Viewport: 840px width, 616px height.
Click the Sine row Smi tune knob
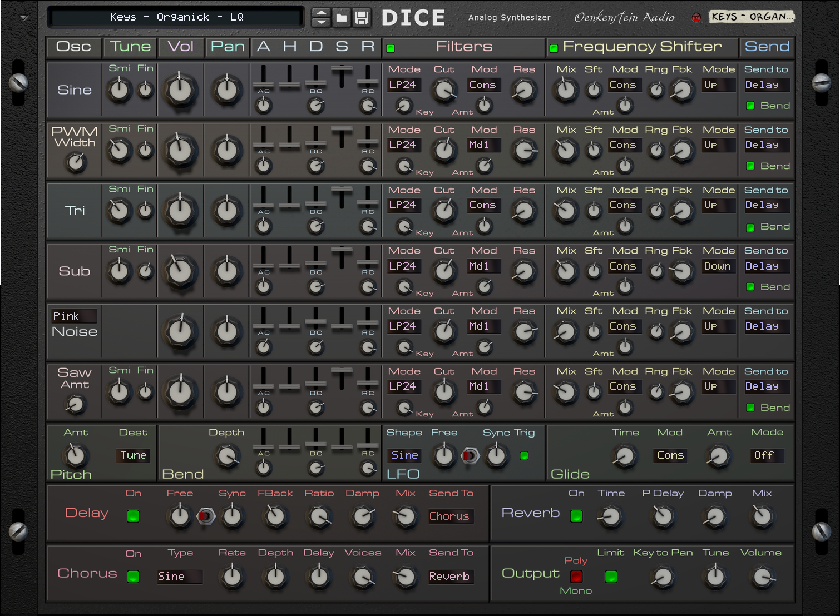coord(119,90)
